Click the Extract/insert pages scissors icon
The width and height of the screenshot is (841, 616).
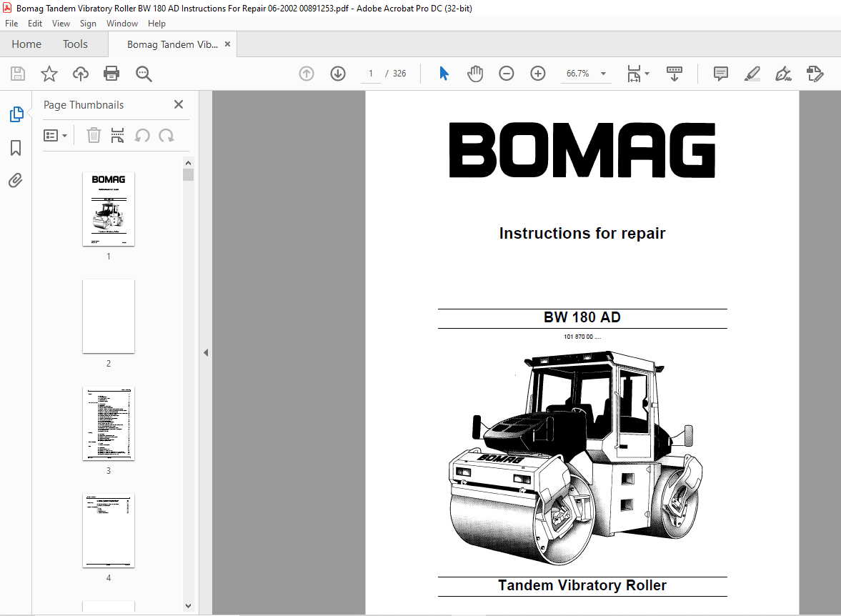[117, 135]
